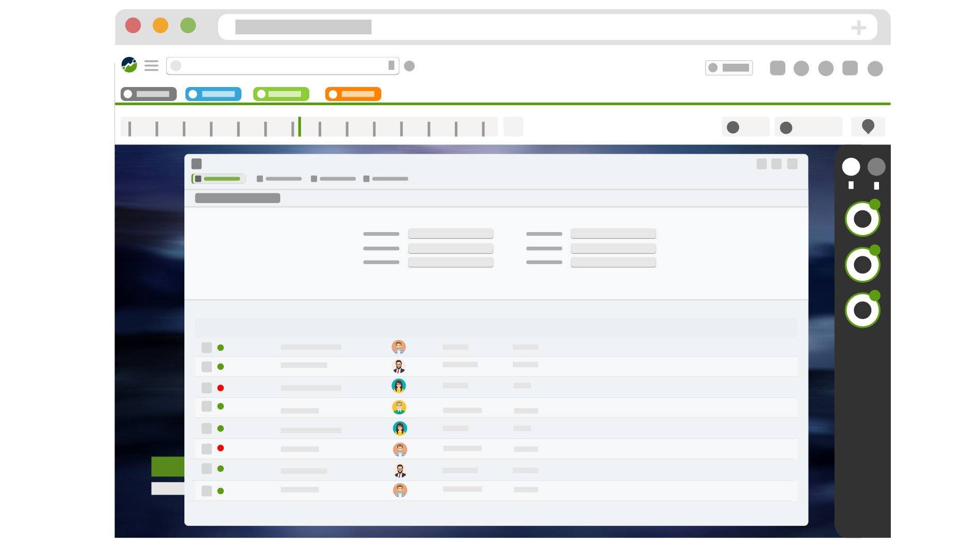Click the bearded man avatar in the second row
Screen dimensions: 980x547
pyautogui.click(x=399, y=366)
